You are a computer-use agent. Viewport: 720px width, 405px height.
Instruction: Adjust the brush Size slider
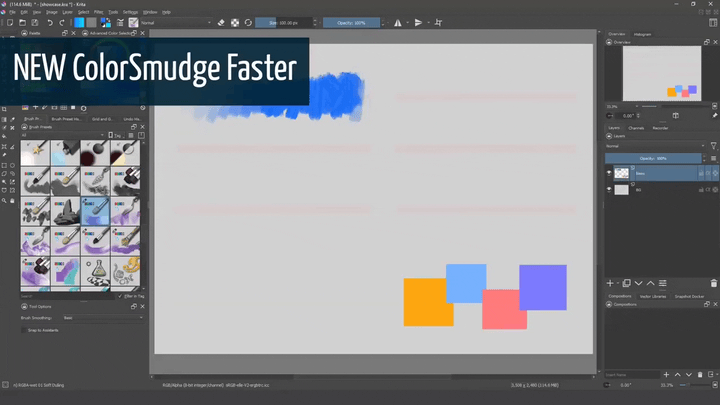pos(284,22)
